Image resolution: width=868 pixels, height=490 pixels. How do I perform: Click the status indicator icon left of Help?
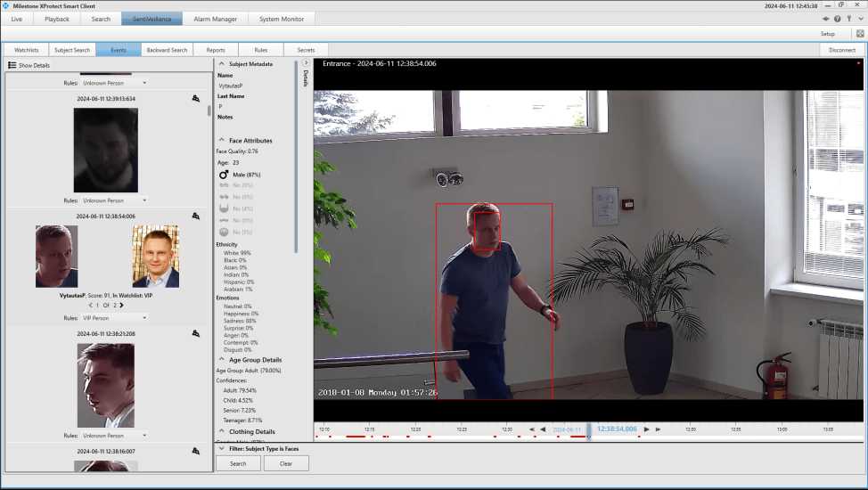pyautogui.click(x=825, y=19)
